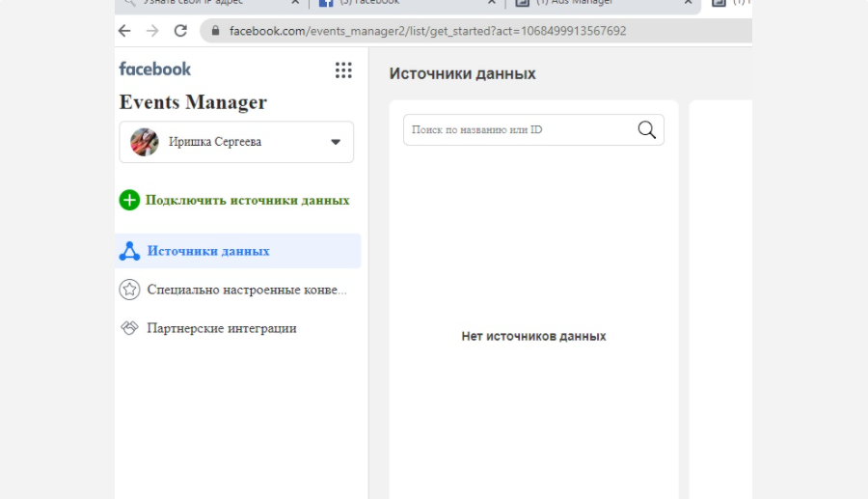Screen dimensions: 868x499
Task: Click the Иришка Сергеева profile avatar
Action: point(145,142)
